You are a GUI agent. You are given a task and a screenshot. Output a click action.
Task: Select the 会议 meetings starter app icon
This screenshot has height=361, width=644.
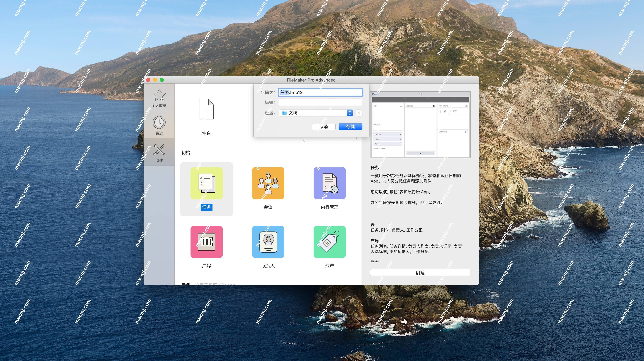coord(268,183)
